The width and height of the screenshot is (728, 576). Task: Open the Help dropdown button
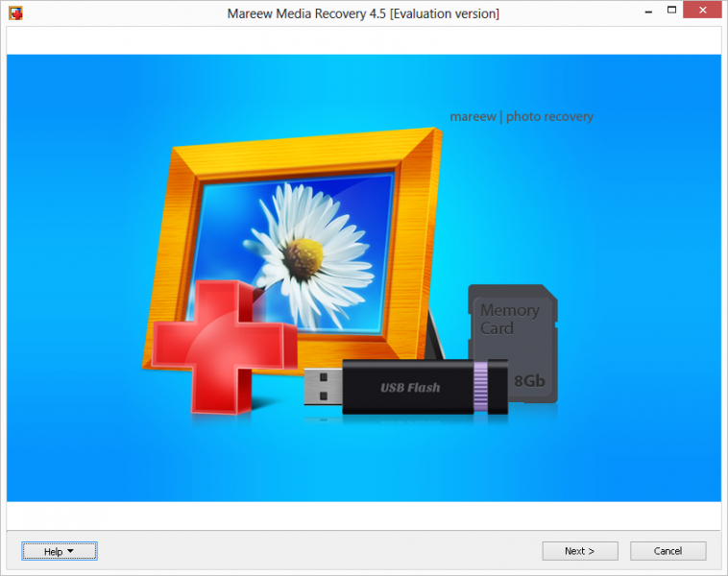59,551
